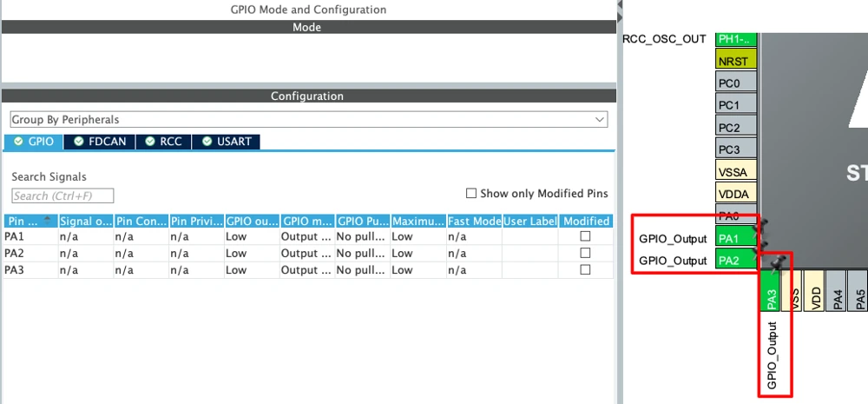Click the VDDA pin on chip
The image size is (868, 404).
tap(736, 194)
